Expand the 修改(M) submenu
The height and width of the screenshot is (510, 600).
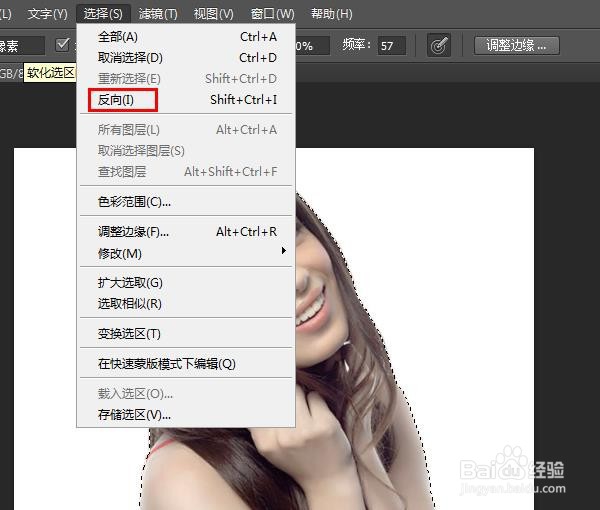[x=186, y=253]
